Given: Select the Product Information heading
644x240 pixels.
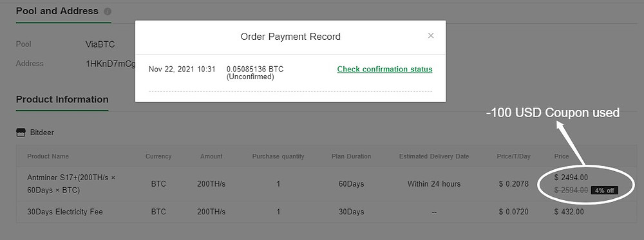Looking at the screenshot, I should (x=62, y=99).
